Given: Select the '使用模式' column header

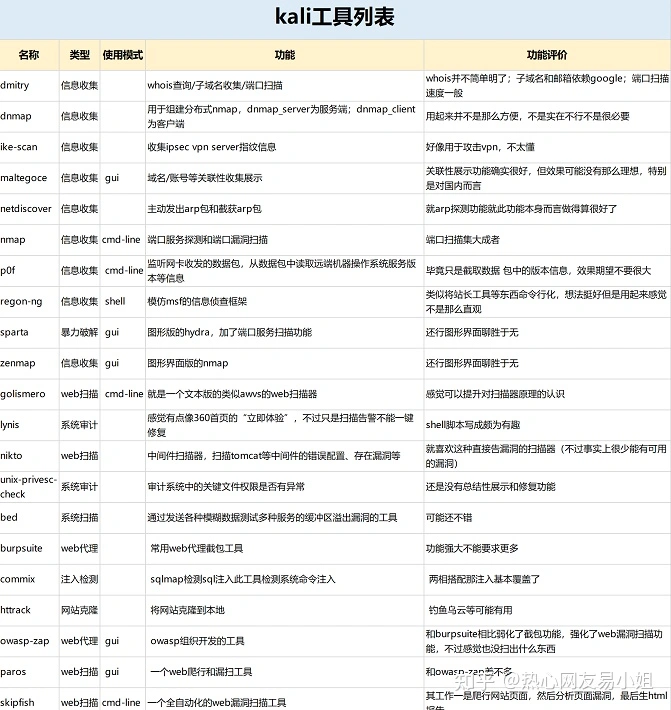Looking at the screenshot, I should [x=123, y=55].
